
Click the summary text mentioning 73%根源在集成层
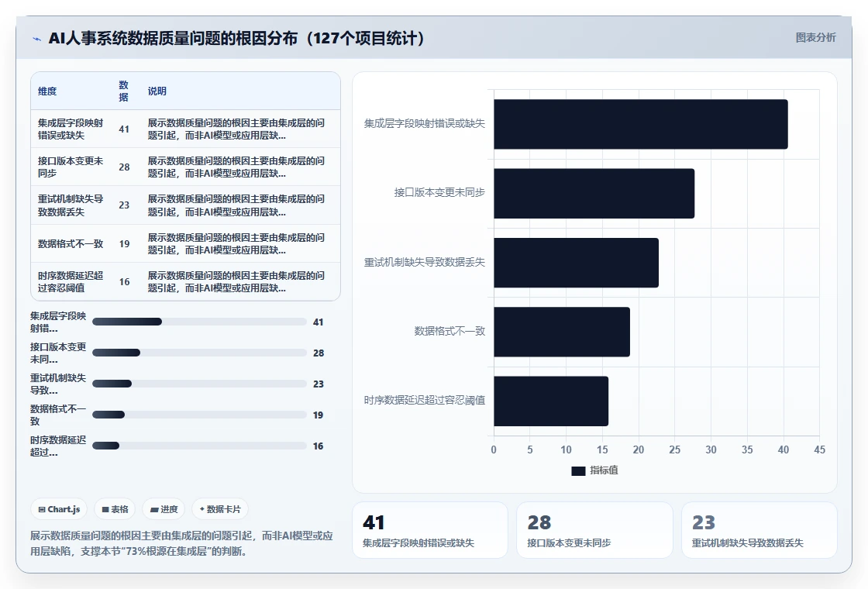coord(181,543)
